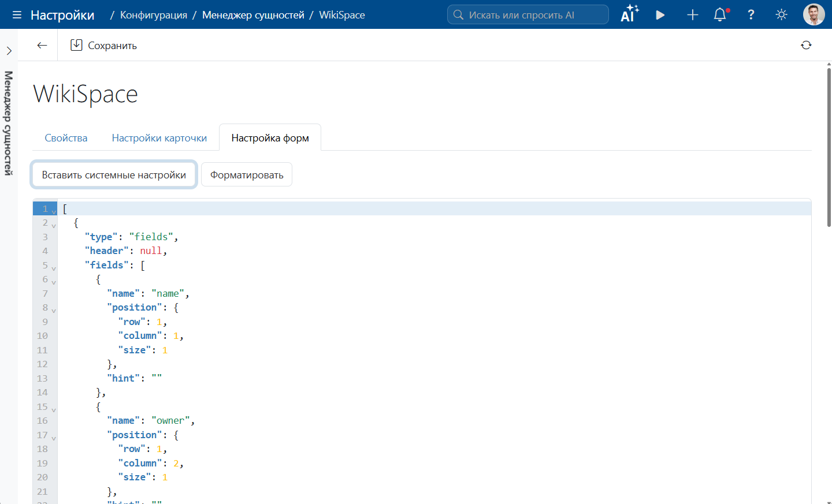832x504 pixels.
Task: Click "size": 1 on line 11
Action: tap(143, 350)
